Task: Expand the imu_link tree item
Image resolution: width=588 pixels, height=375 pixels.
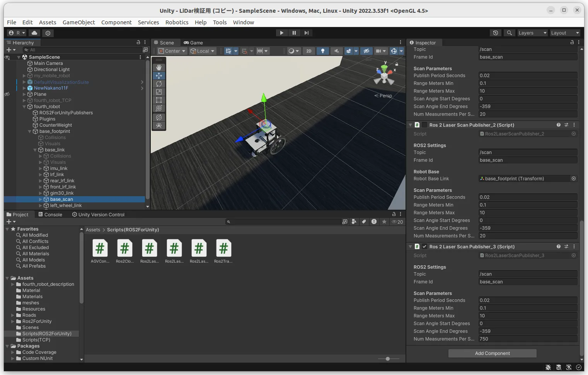Action: coord(41,168)
